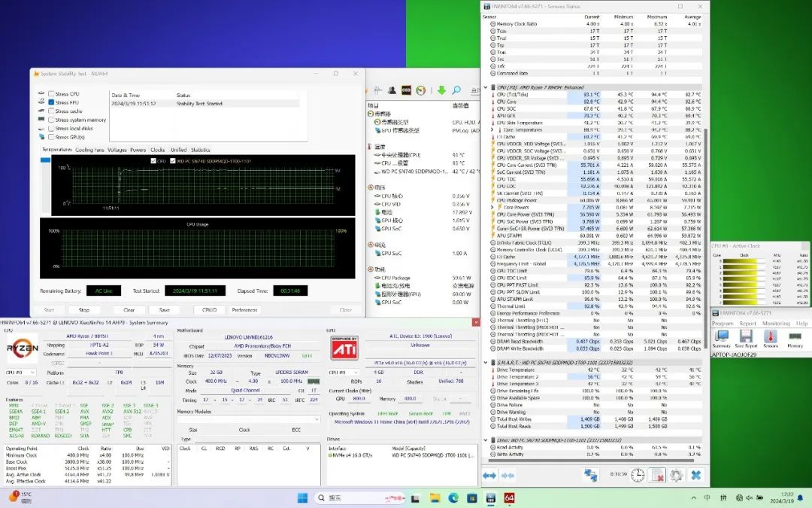Open the Monitoring menu in HWiNFO64

[x=776, y=323]
